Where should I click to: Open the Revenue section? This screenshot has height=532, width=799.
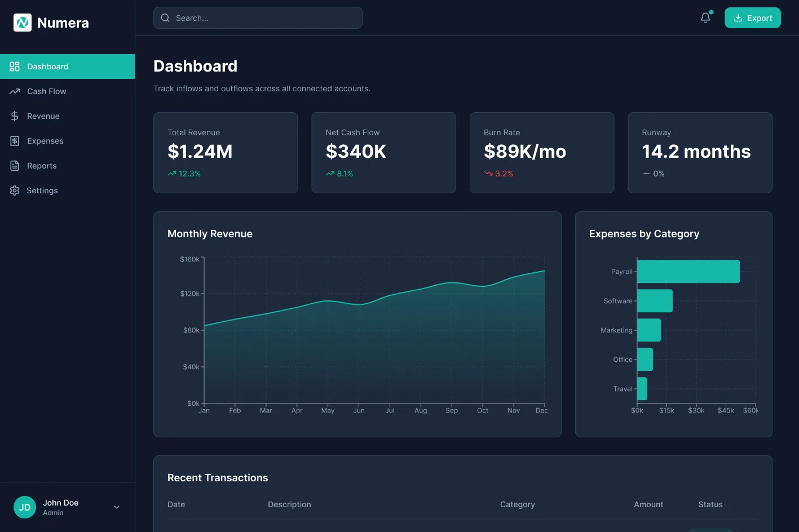coord(68,116)
